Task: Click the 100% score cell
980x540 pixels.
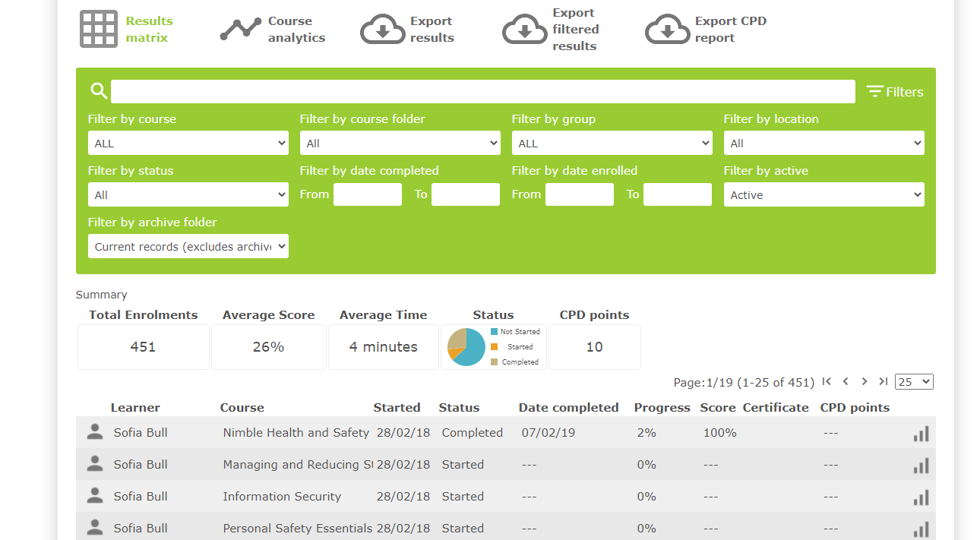Action: pyautogui.click(x=720, y=432)
